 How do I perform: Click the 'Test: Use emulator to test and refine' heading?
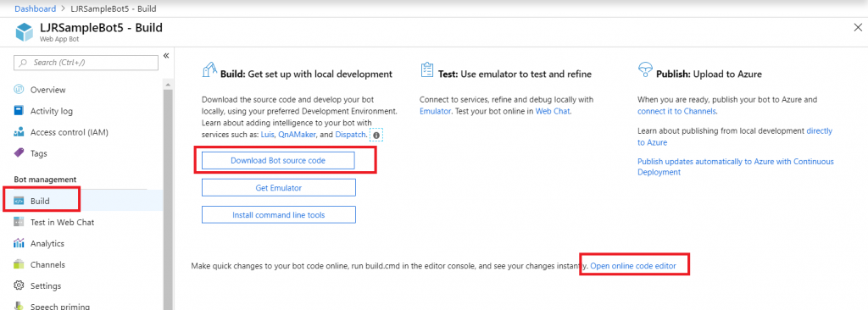515,74
